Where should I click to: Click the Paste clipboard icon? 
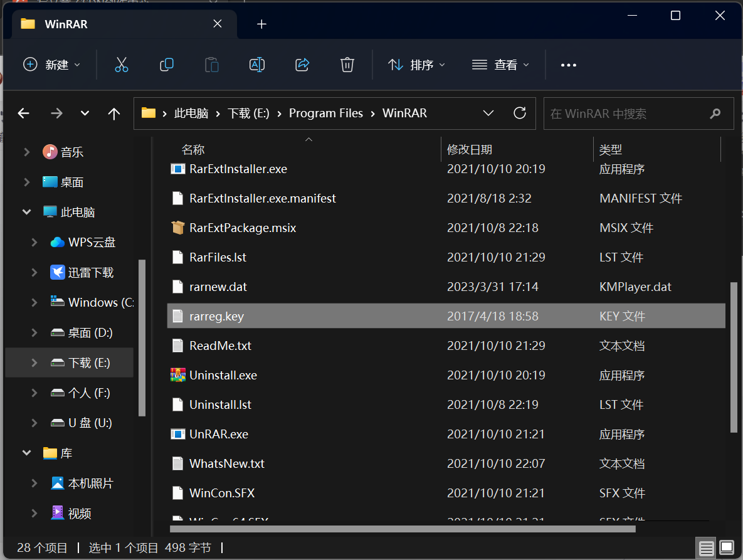pyautogui.click(x=211, y=65)
